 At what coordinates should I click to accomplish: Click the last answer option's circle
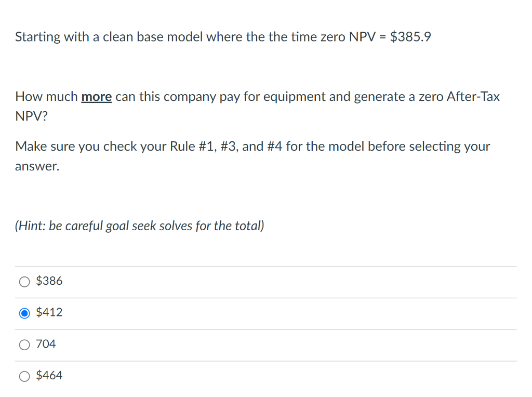pos(24,376)
